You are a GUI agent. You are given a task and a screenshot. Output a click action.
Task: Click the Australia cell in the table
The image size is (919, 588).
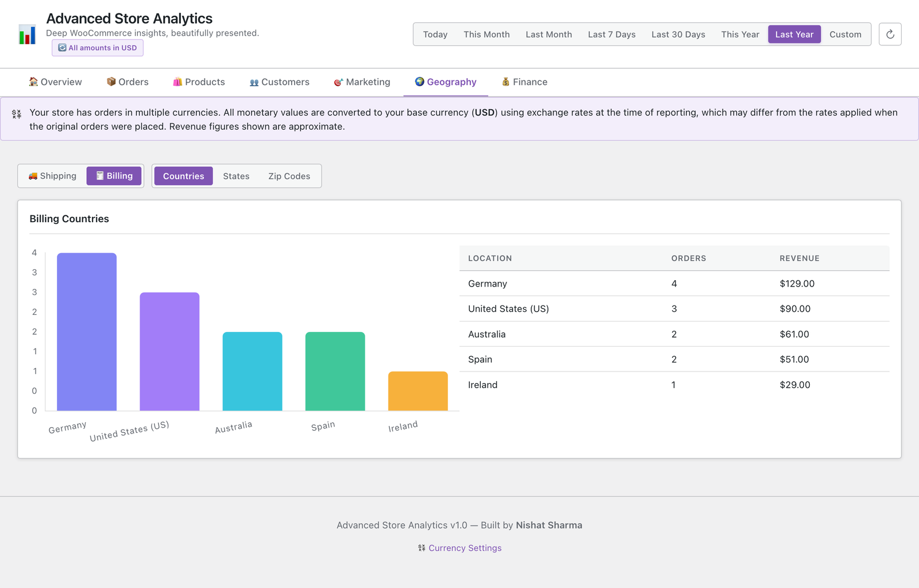pos(487,334)
